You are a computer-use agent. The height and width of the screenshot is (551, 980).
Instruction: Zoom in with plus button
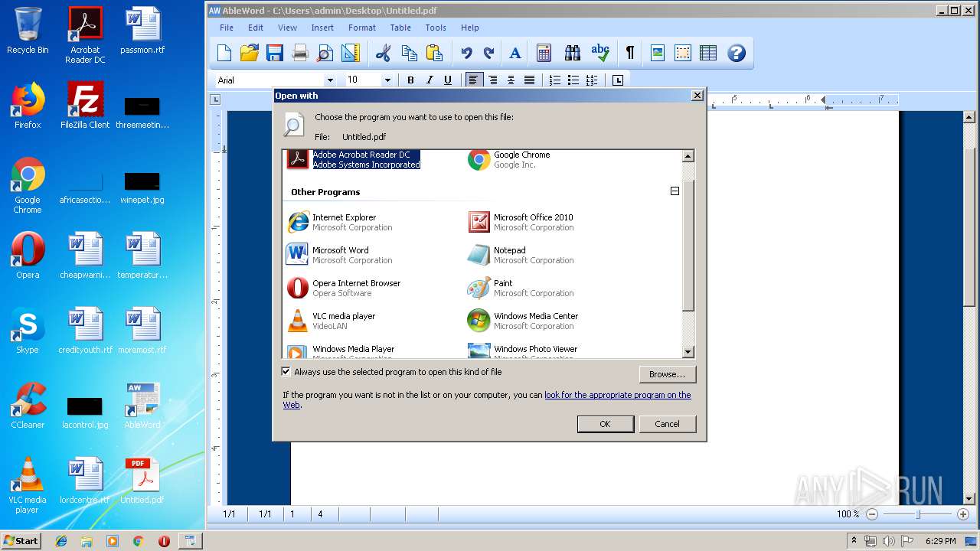click(963, 514)
